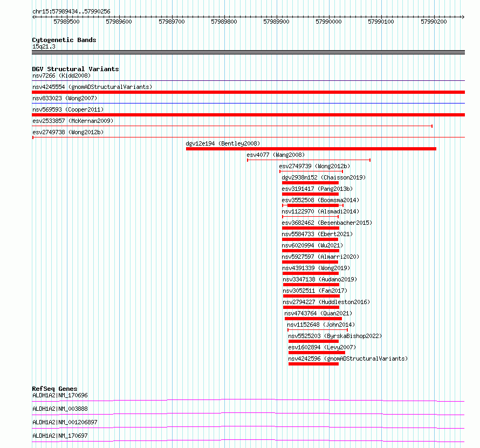Click nsv4391339 (Wong2019) label

[x=316, y=268]
